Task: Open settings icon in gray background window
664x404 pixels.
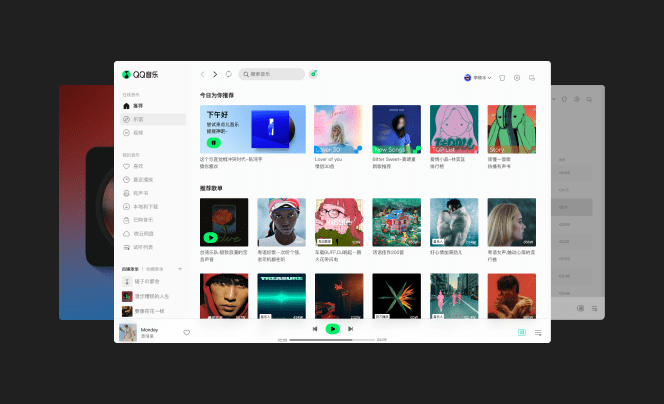Action: coord(577,99)
